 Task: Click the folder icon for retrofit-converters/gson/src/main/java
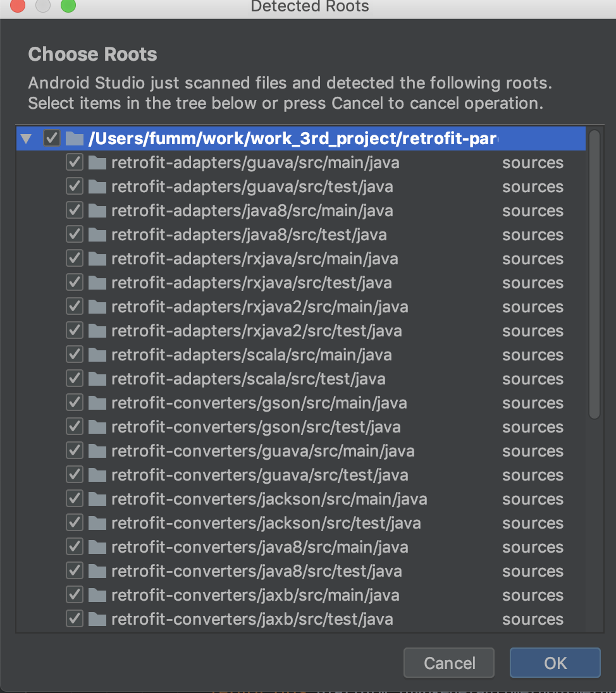[97, 403]
